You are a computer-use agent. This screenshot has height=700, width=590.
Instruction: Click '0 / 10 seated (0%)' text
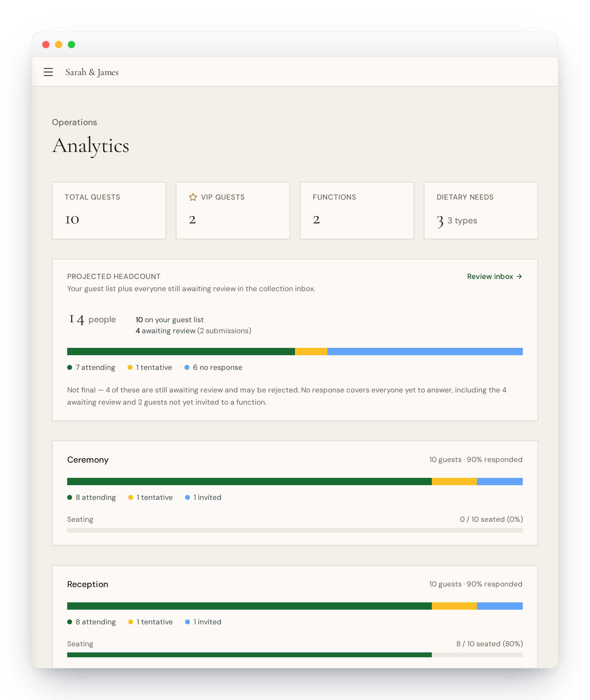[x=491, y=519]
